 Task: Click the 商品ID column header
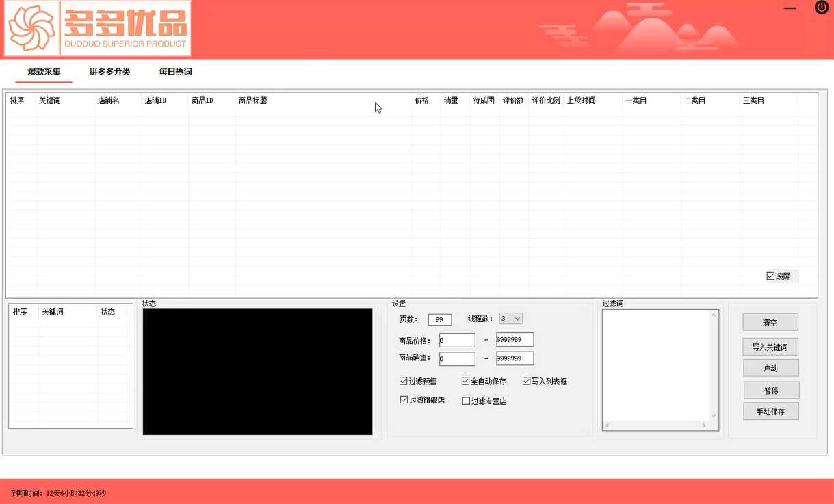coord(212,101)
